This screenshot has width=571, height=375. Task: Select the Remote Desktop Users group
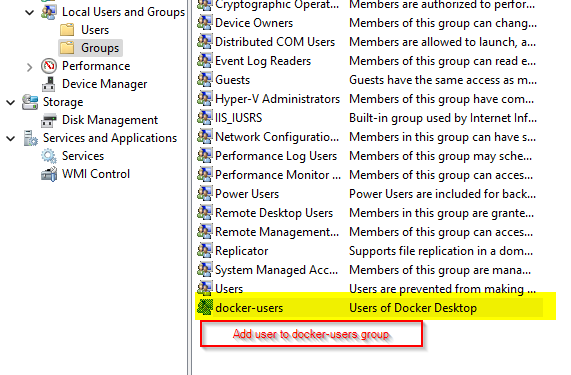coord(274,213)
